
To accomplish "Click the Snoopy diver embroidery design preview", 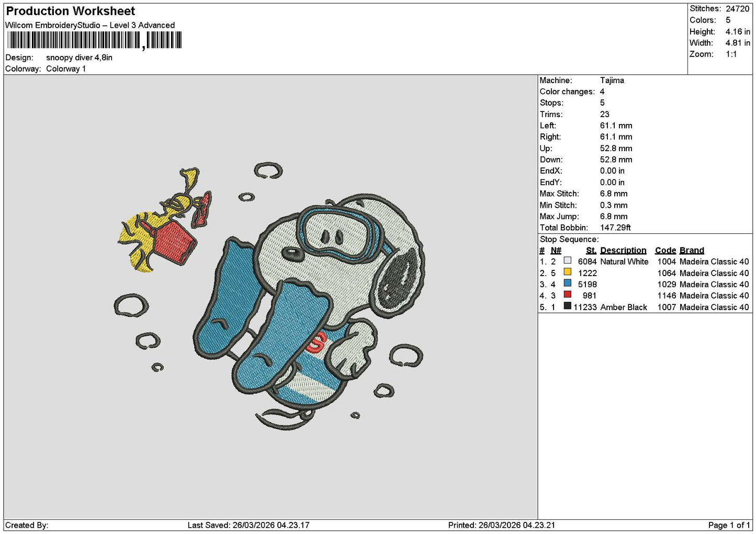I will coord(269,297).
